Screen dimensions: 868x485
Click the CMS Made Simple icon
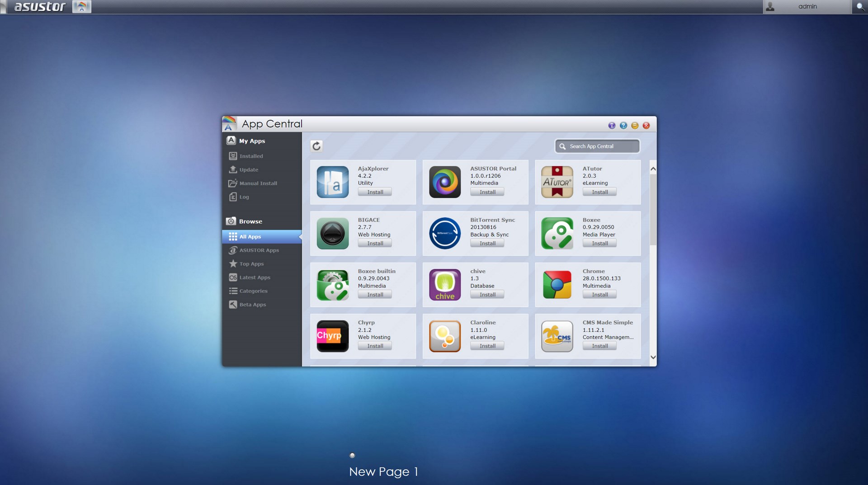557,336
